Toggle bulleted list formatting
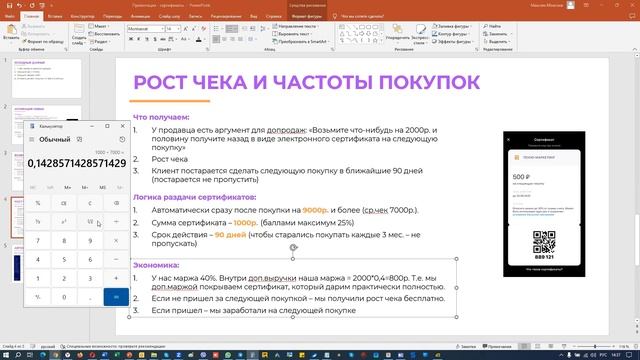 click(216, 29)
